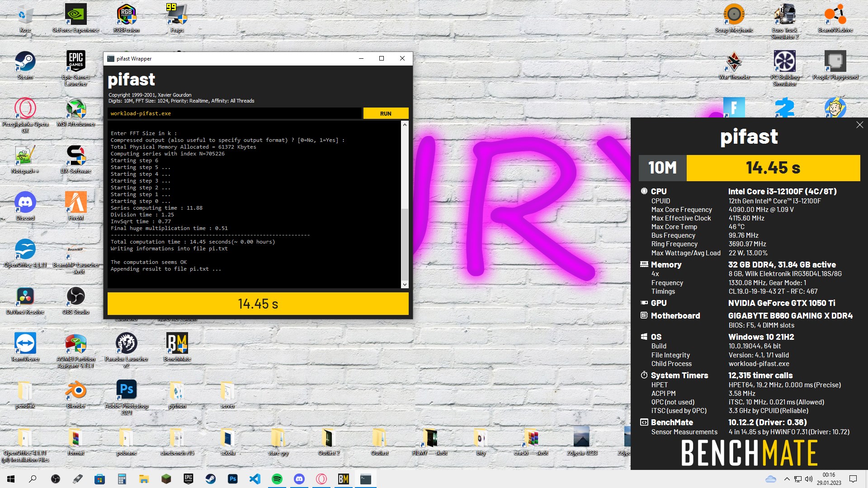This screenshot has height=488, width=868.
Task: Open the pendrak folder on the desktop
Action: point(25,394)
